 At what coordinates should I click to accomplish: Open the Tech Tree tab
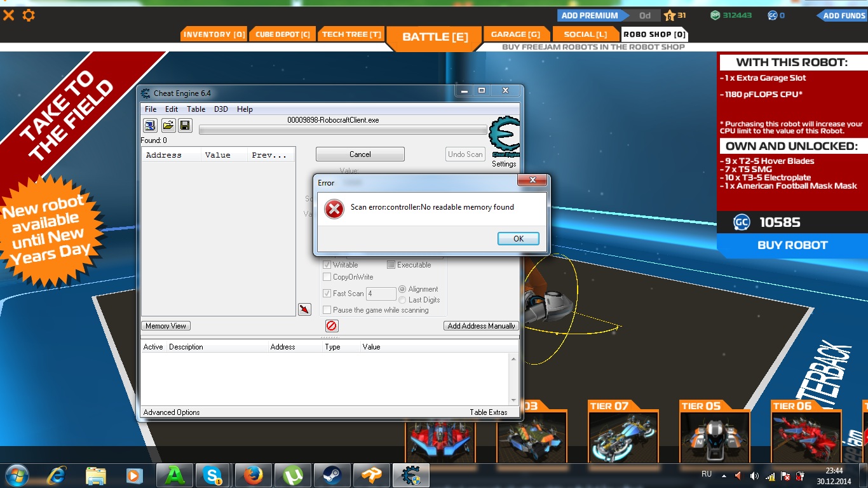tap(351, 34)
